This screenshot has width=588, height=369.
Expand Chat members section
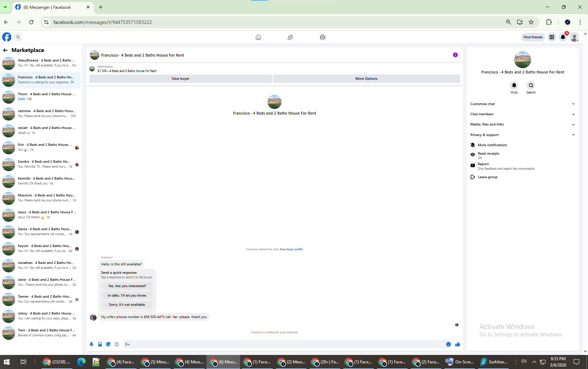pos(522,114)
